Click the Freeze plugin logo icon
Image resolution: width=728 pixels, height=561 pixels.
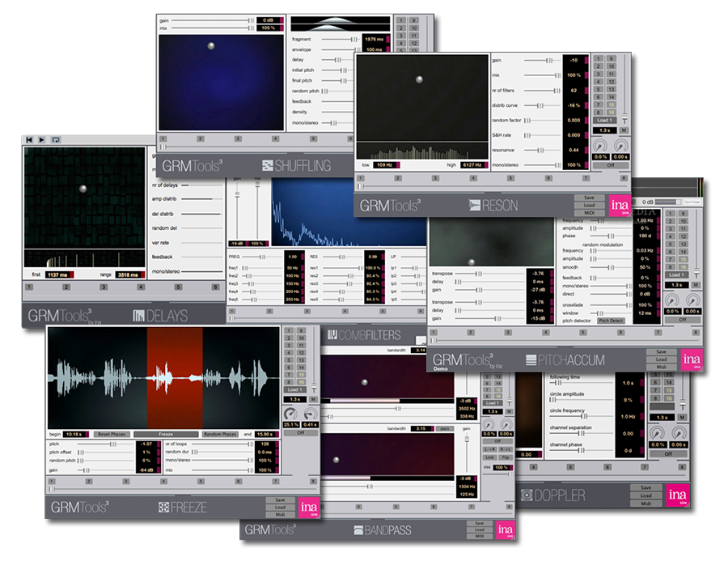[x=163, y=508]
